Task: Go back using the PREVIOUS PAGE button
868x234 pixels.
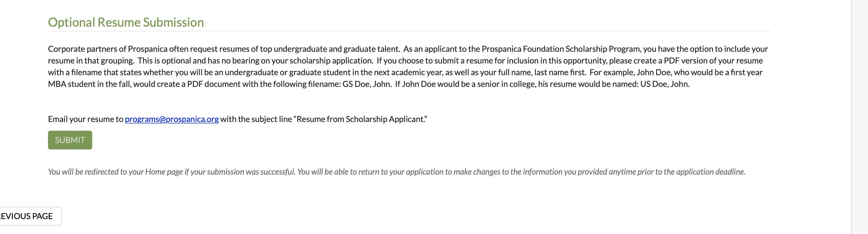Action: pos(27,216)
